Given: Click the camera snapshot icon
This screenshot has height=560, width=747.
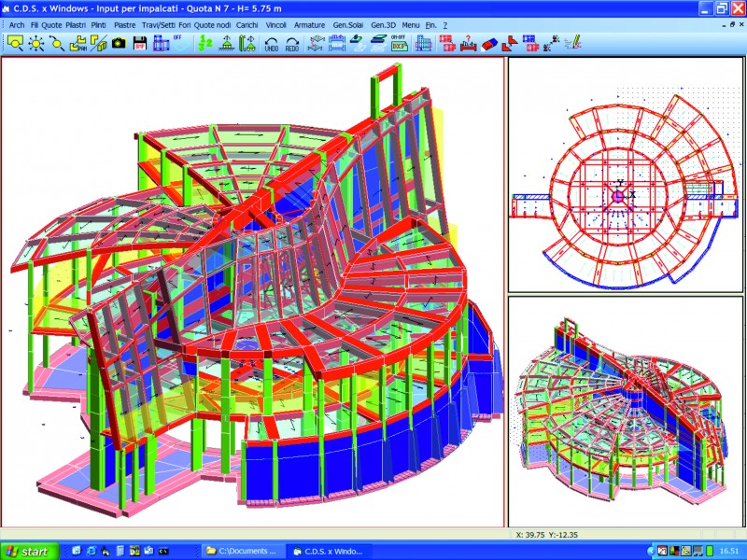Looking at the screenshot, I should (119, 42).
